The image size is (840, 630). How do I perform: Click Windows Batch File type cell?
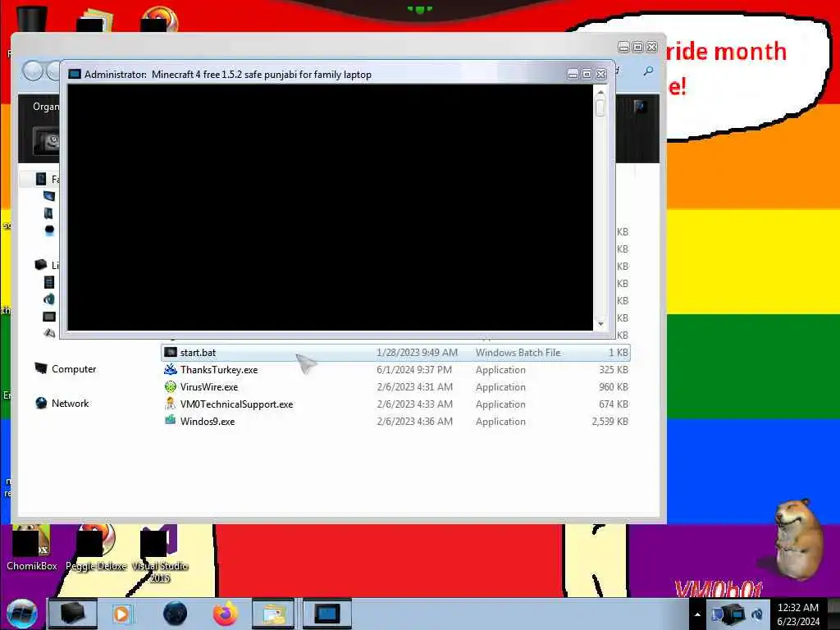coord(518,353)
